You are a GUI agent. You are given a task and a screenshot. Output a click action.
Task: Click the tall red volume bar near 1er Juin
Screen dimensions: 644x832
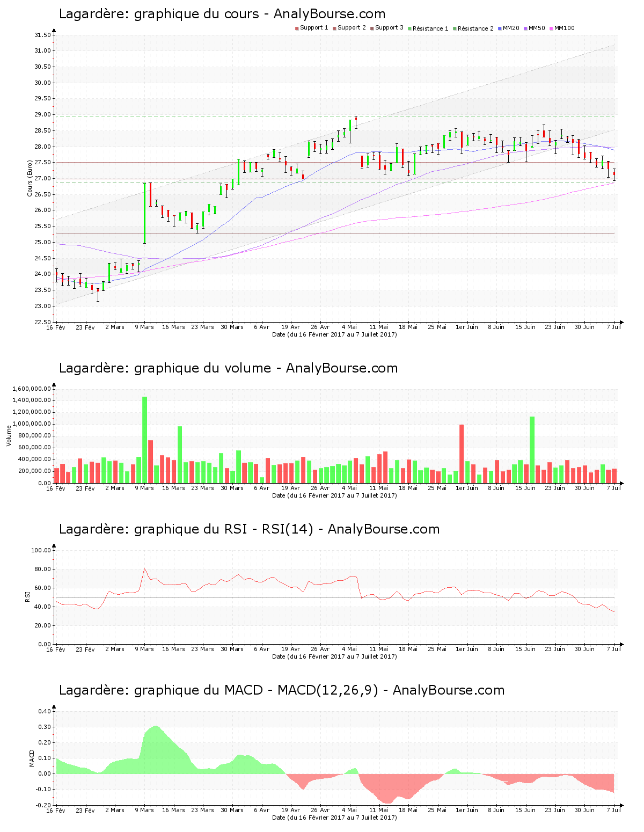(462, 454)
